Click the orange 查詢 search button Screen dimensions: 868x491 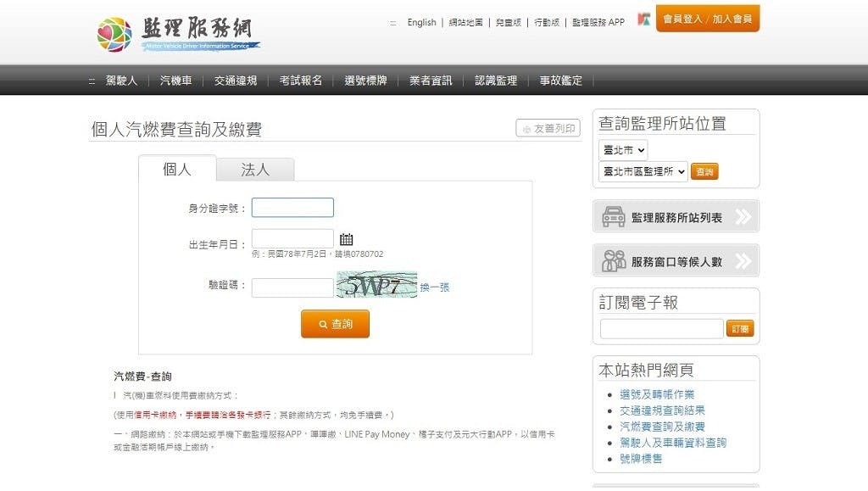click(x=335, y=324)
